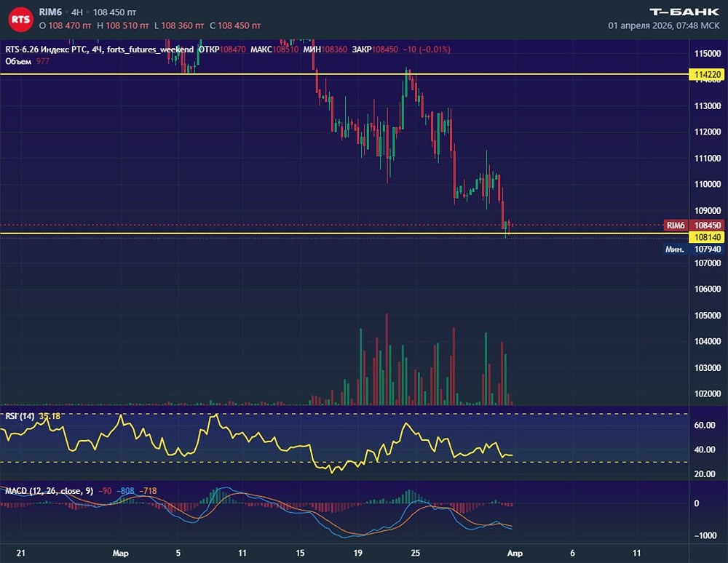
Task: Select the 4H timeframe label
Action: [77, 12]
